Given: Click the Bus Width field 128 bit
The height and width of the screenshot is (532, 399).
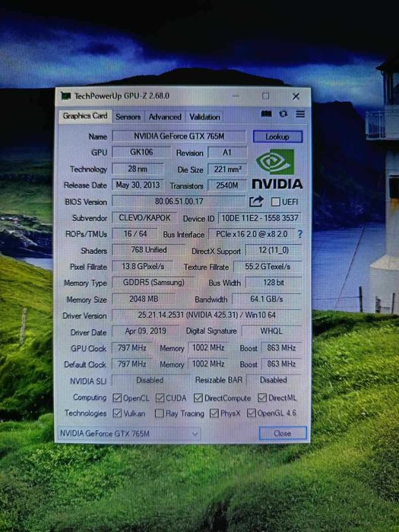Looking at the screenshot, I should (x=274, y=283).
